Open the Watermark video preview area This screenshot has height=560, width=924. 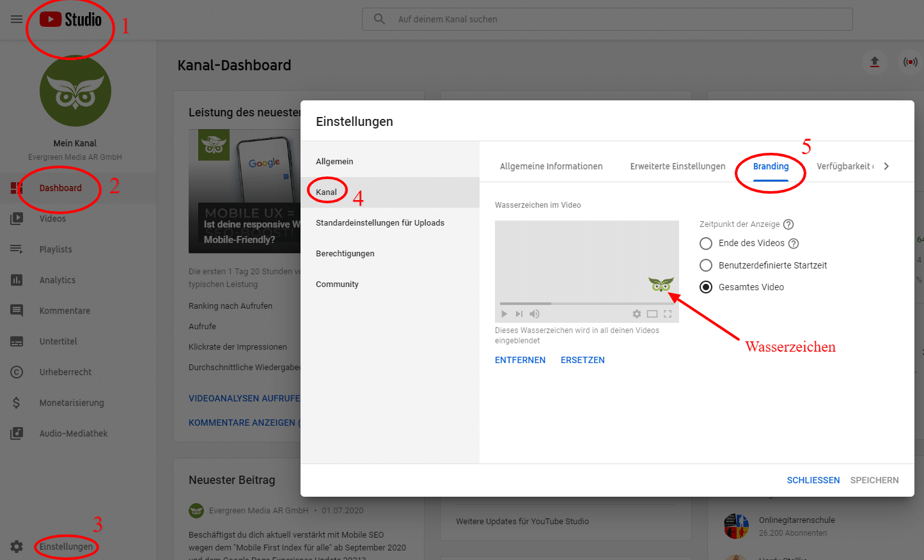tap(587, 272)
